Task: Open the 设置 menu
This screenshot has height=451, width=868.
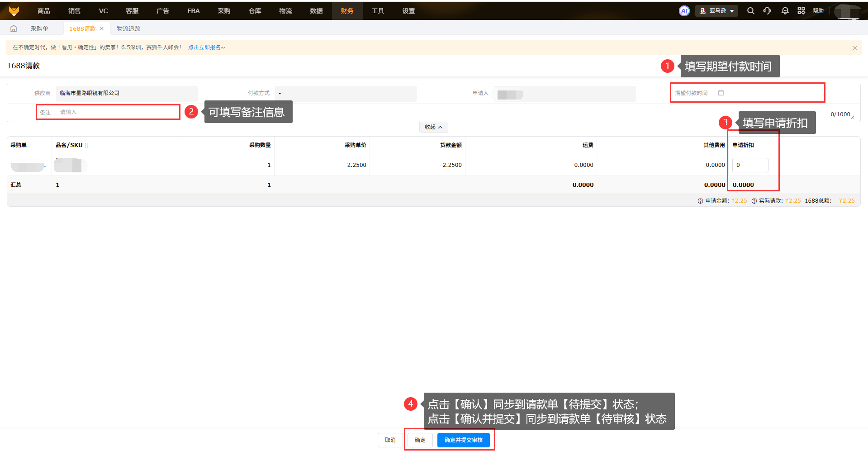Action: click(409, 11)
